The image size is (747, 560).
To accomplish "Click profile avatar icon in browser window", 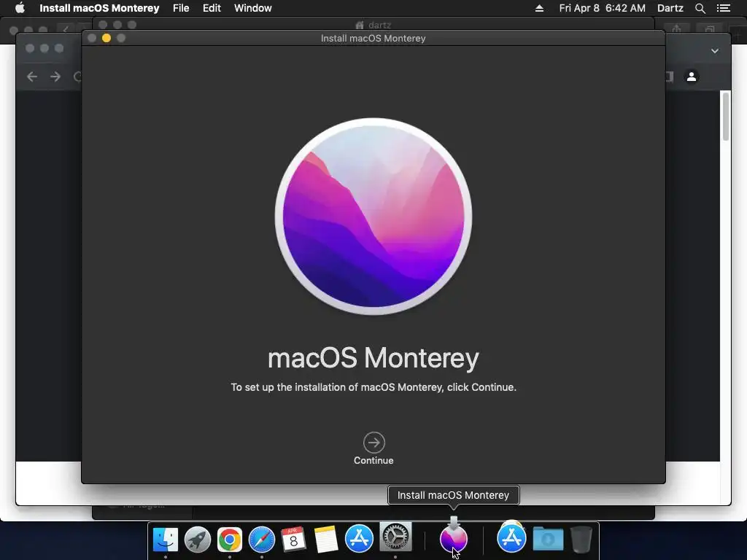I will coord(692,76).
